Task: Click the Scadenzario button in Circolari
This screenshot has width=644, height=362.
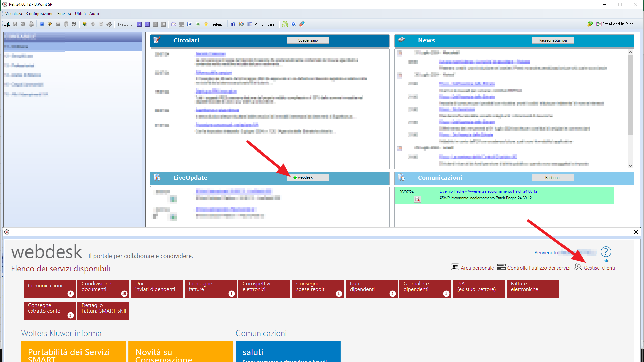Action: [x=308, y=40]
